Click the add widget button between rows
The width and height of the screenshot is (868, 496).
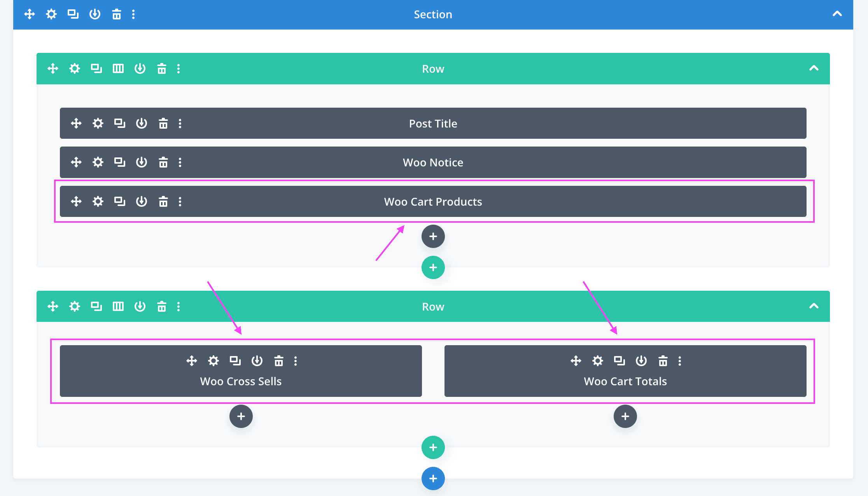(433, 267)
